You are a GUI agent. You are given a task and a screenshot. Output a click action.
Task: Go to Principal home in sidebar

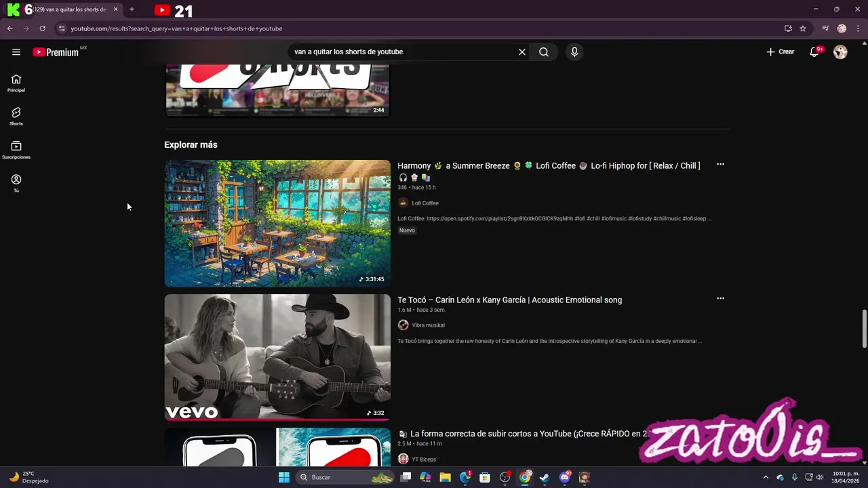(16, 83)
